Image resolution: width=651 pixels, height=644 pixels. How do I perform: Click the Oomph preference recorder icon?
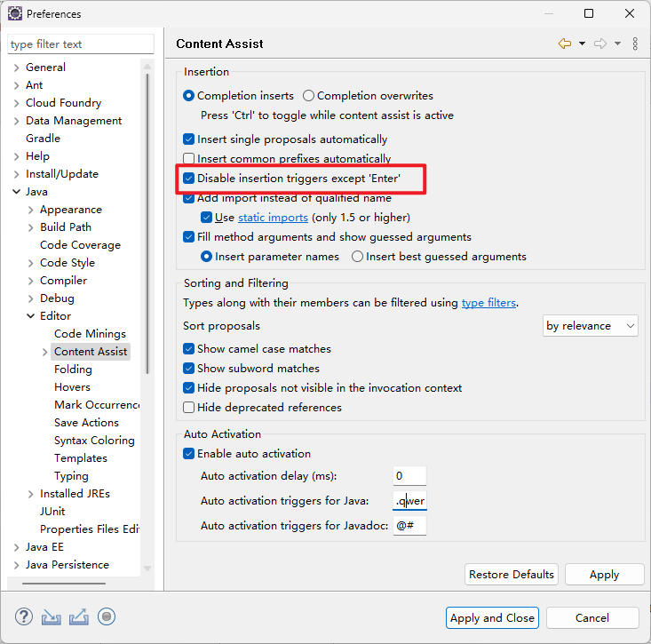pyautogui.click(x=107, y=616)
